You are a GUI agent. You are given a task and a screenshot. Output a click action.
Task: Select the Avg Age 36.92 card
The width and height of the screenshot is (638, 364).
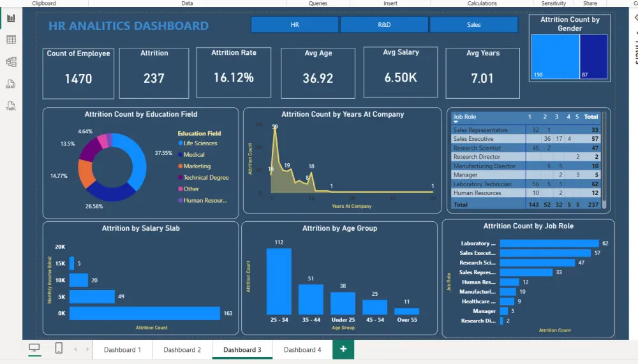click(x=318, y=73)
